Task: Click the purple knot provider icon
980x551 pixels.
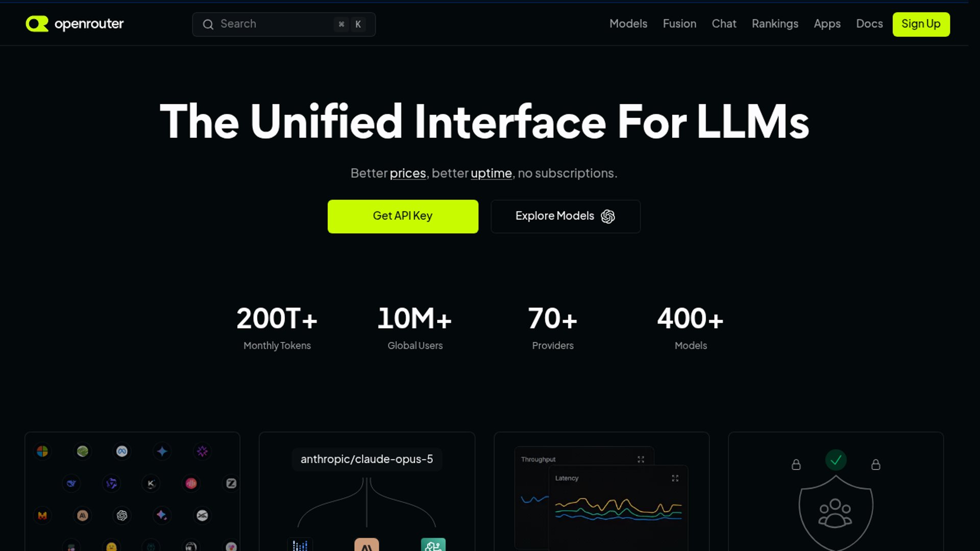Action: pos(111,483)
